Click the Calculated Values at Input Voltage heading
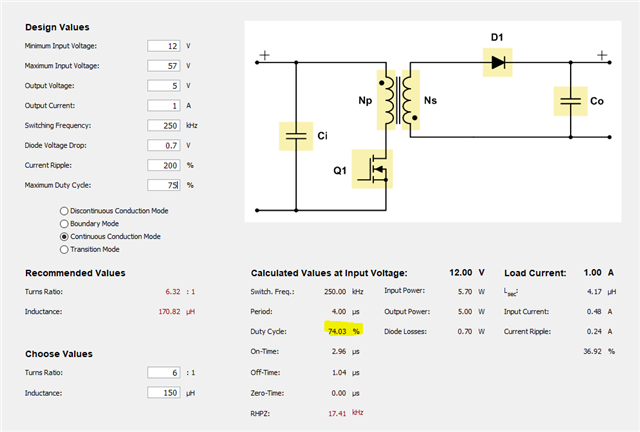The width and height of the screenshot is (640, 432). 329,273
